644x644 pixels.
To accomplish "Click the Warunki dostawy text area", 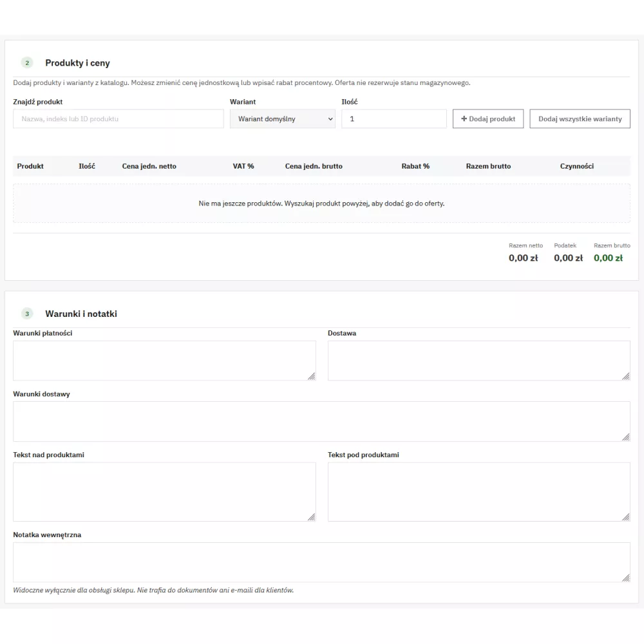I will coord(321,421).
